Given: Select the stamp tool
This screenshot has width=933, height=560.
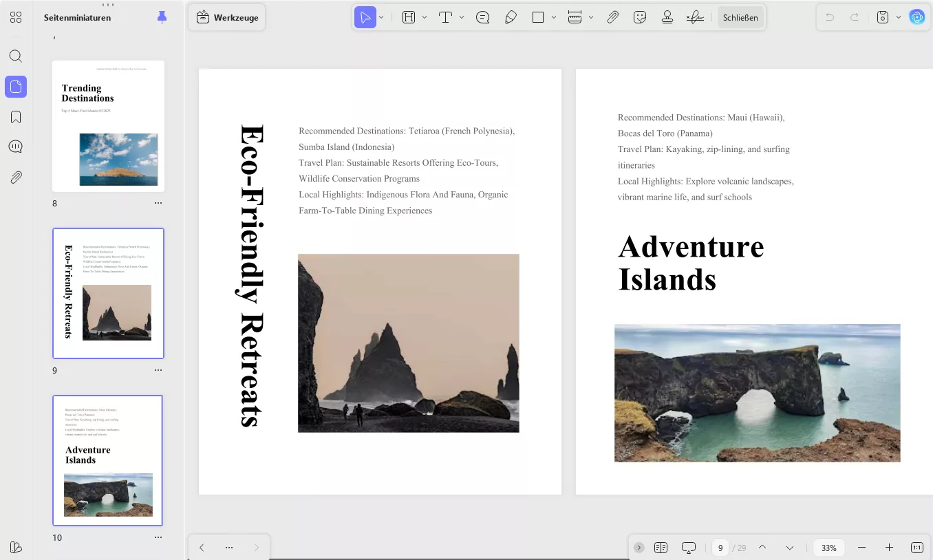Looking at the screenshot, I should click(x=667, y=18).
